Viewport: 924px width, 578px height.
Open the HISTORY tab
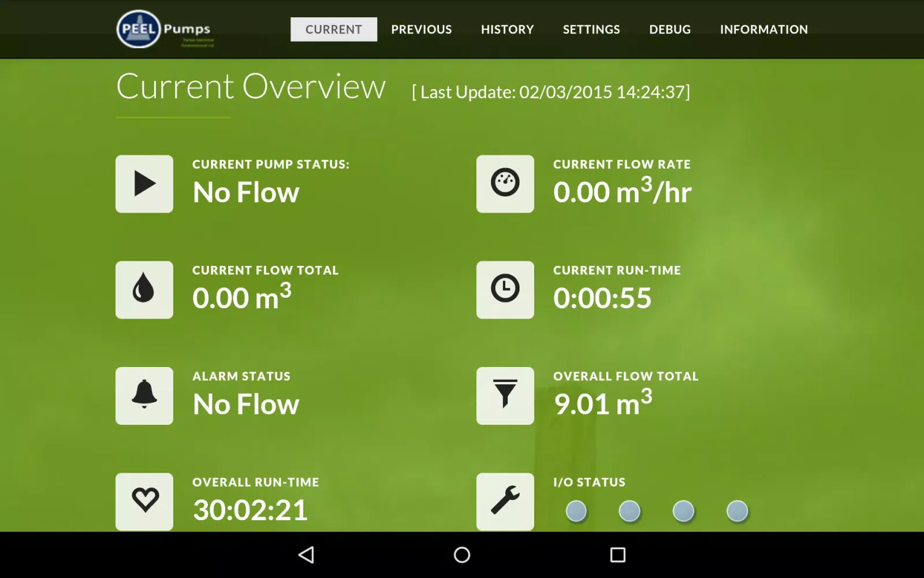pyautogui.click(x=508, y=29)
